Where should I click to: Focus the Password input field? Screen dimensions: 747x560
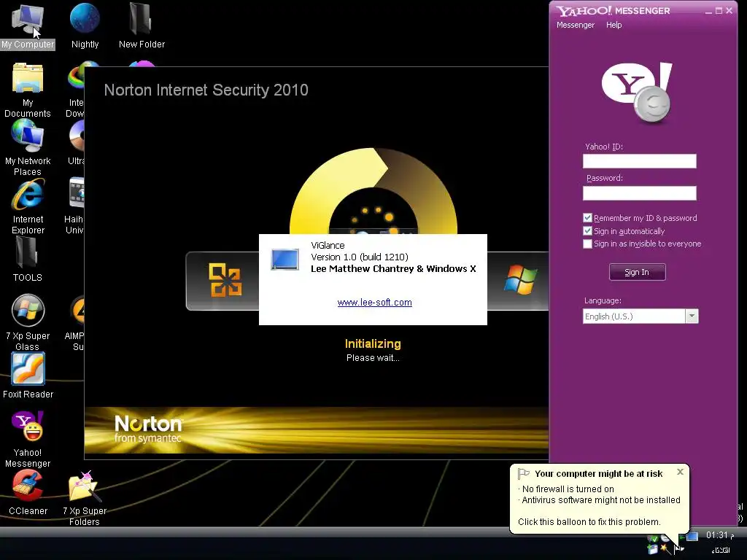point(639,192)
